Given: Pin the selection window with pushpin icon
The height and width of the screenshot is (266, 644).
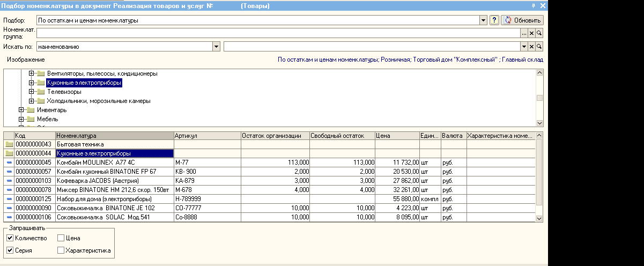Looking at the screenshot, I should click(534, 5).
